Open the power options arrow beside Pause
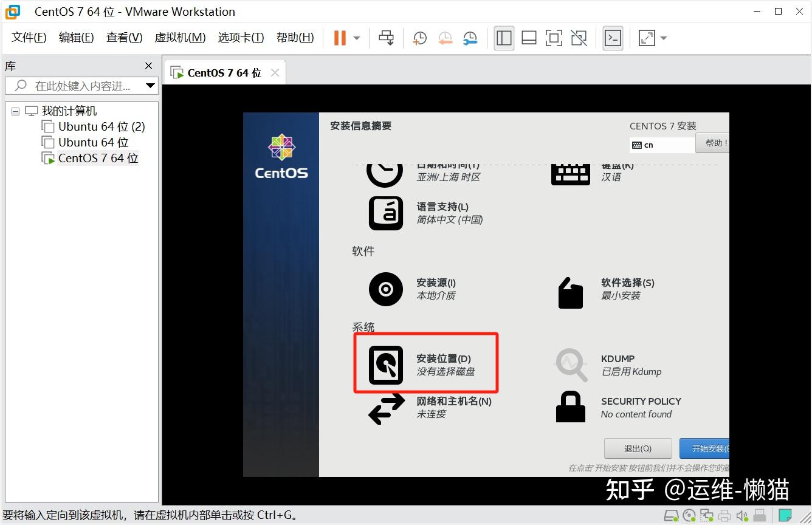Screen dimensions: 812x525 [357, 38]
